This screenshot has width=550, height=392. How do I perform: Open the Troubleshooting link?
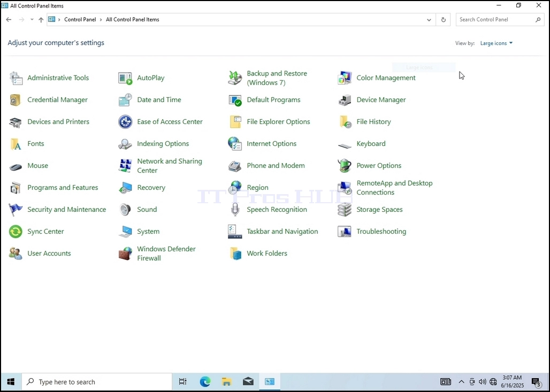pyautogui.click(x=381, y=232)
